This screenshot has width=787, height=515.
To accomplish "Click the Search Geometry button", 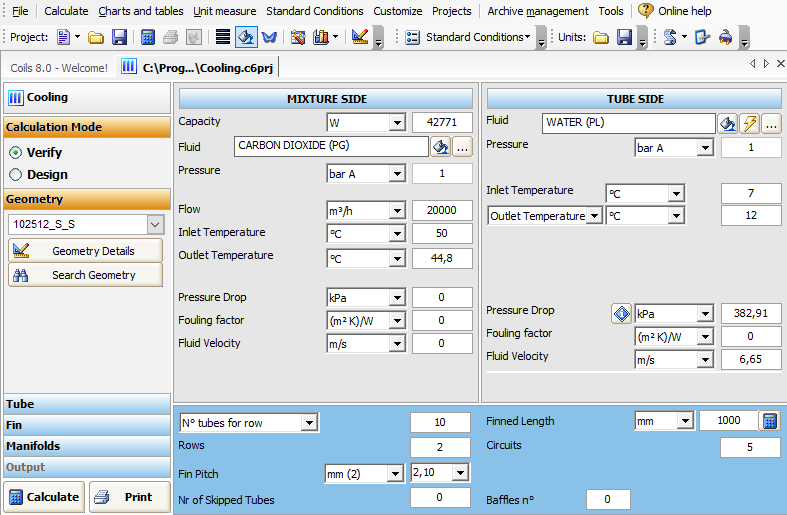I will click(x=85, y=275).
